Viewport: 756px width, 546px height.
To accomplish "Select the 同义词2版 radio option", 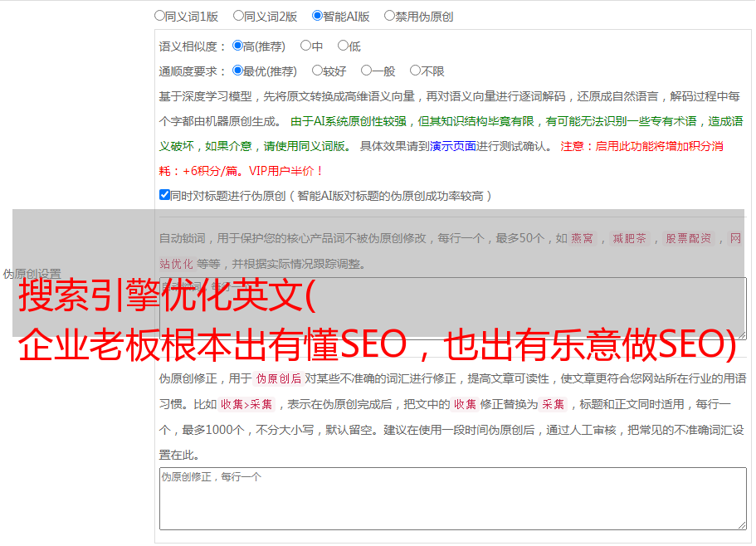I will pyautogui.click(x=238, y=16).
